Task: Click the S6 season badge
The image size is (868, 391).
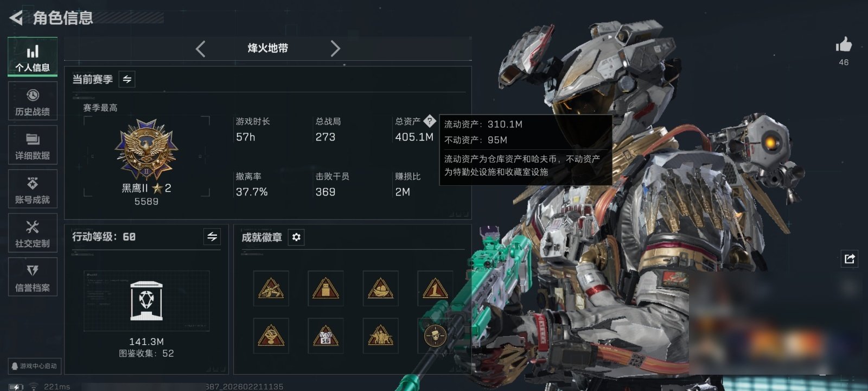Action: pos(325,335)
